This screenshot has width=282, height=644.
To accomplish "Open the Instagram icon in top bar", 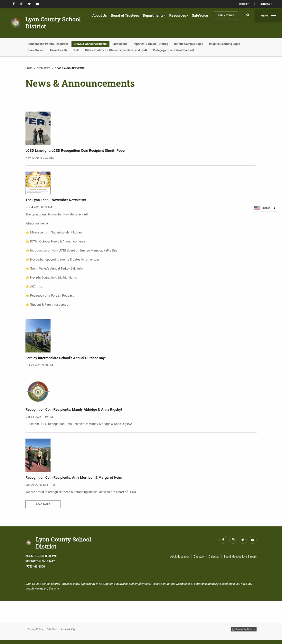I will [22, 4].
